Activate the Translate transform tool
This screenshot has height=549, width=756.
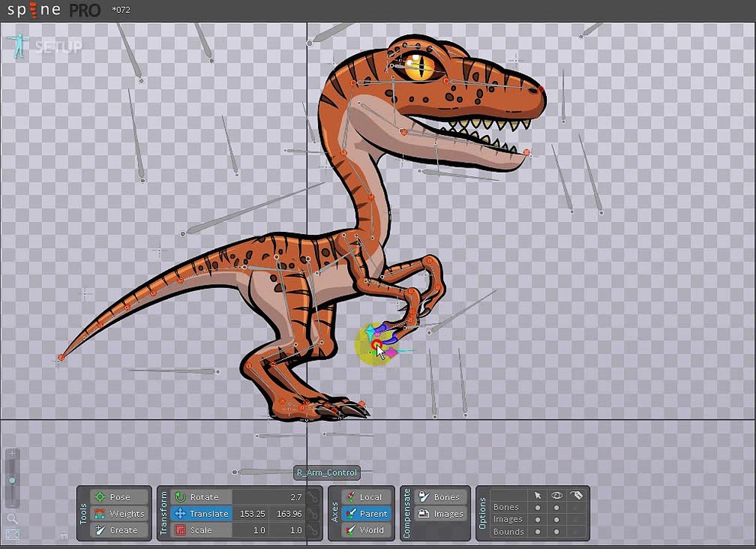201,514
